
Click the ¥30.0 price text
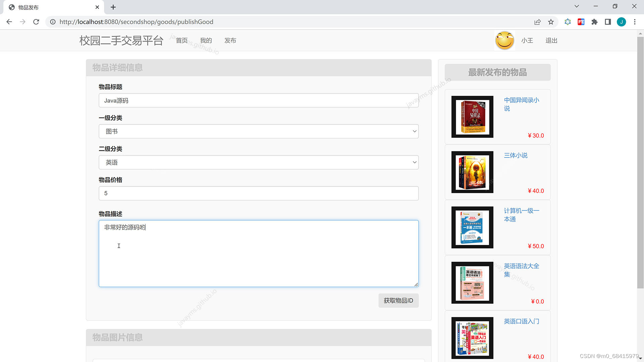click(x=536, y=136)
